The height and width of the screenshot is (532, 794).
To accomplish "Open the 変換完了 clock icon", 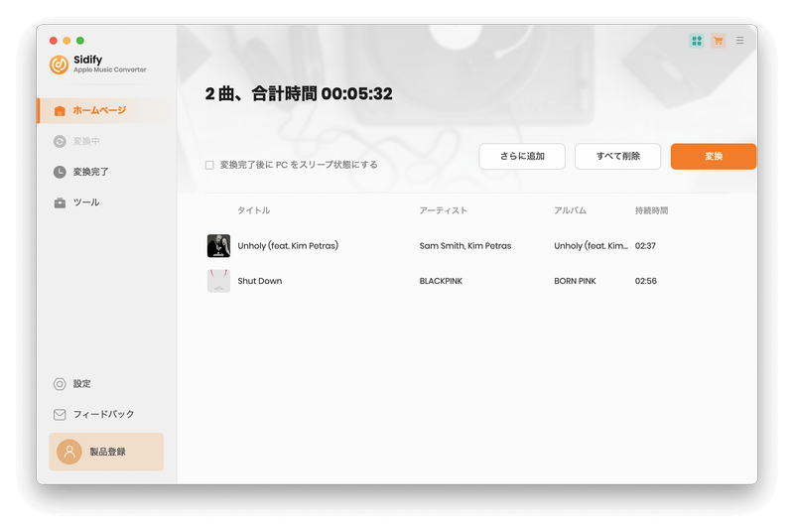I will [60, 172].
